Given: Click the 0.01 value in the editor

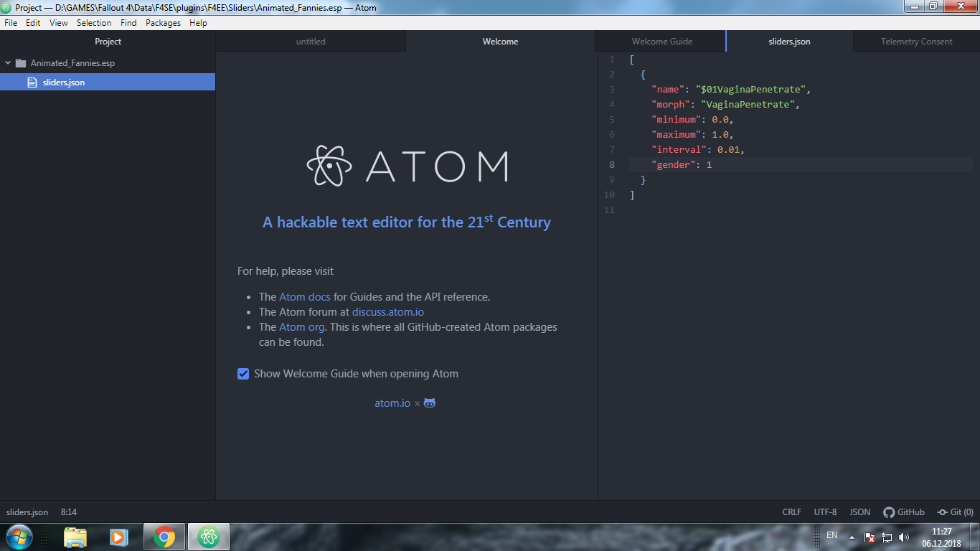Looking at the screenshot, I should click(x=728, y=150).
